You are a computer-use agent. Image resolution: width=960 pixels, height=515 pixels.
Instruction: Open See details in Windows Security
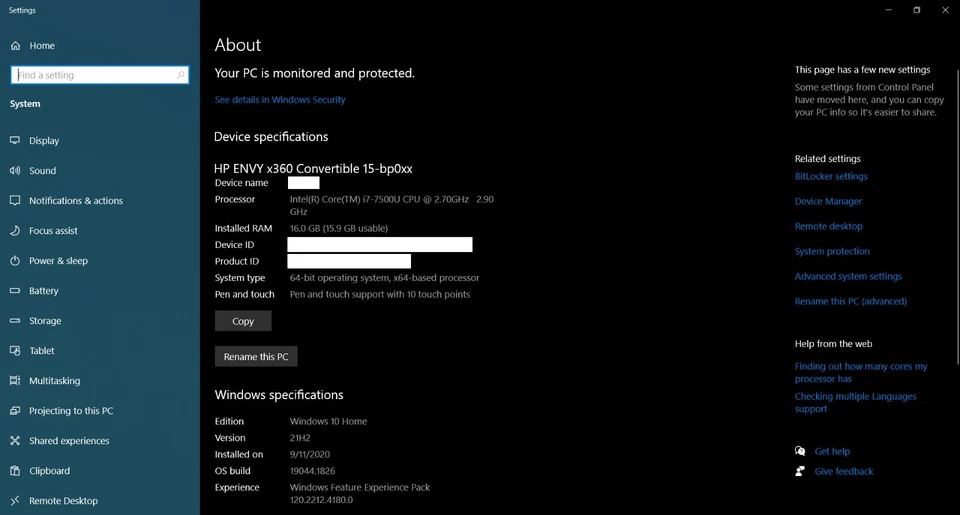280,99
